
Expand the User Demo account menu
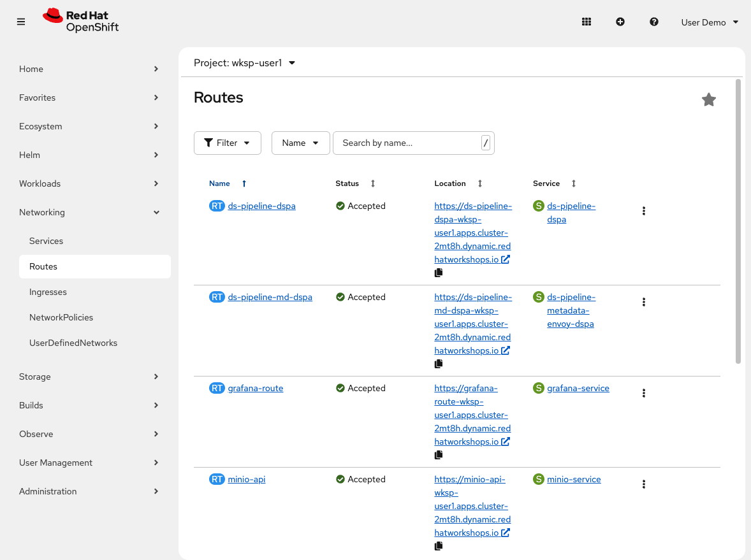click(710, 22)
